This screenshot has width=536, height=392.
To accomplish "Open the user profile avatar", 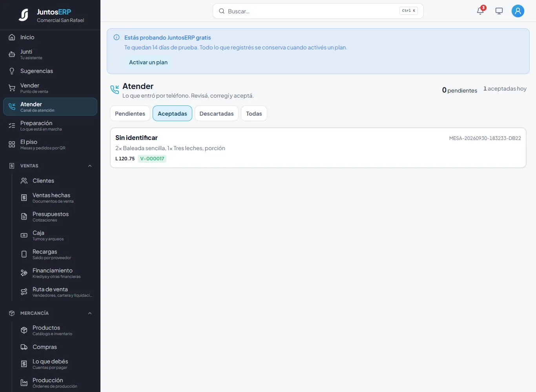I will coord(518,11).
